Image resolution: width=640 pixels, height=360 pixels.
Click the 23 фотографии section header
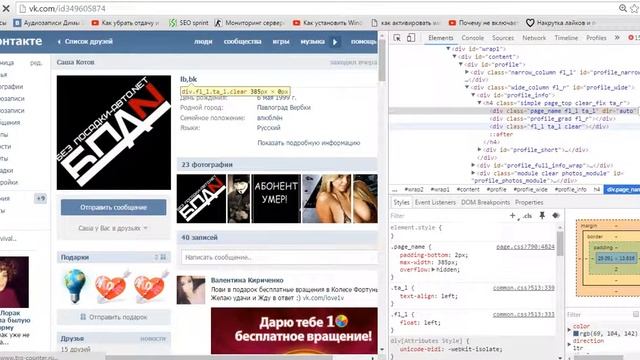click(277, 164)
